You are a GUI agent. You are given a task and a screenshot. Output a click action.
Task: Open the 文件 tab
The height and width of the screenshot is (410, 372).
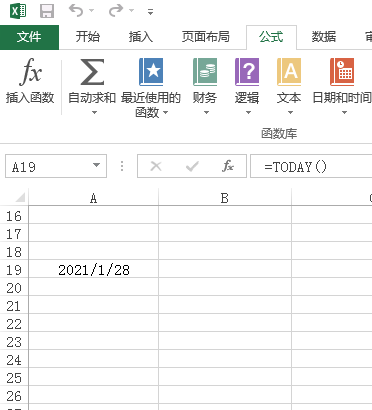click(x=29, y=37)
